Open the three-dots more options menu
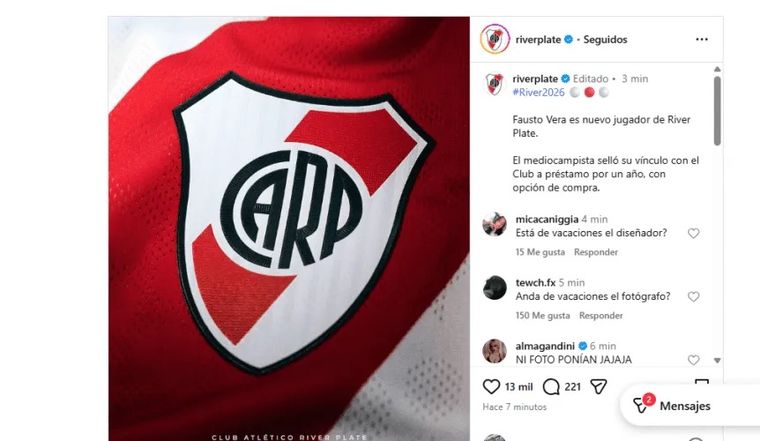The width and height of the screenshot is (760, 441). point(701,39)
